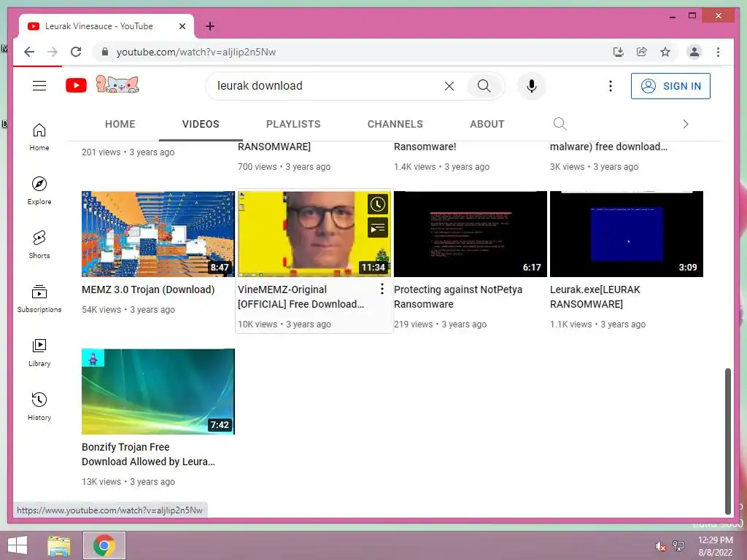
Task: Click the page vertical scrollbar thumb
Action: click(727, 441)
